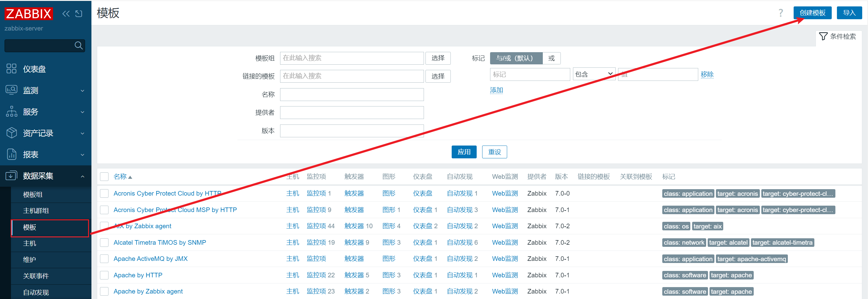Screen dimensions: 868x299
Task: Open the 关联事件 submenu item
Action: [51, 276]
